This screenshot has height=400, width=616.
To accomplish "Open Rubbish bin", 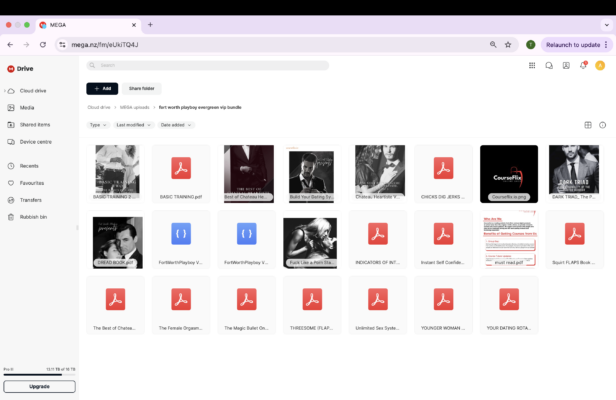I will coord(33,216).
